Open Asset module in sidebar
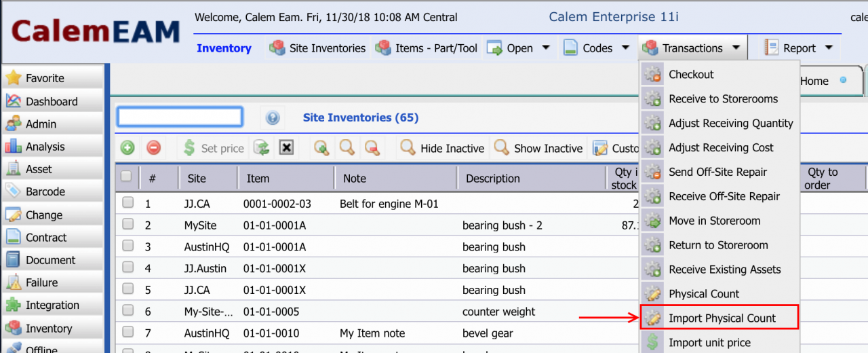868x353 pixels. (52, 169)
